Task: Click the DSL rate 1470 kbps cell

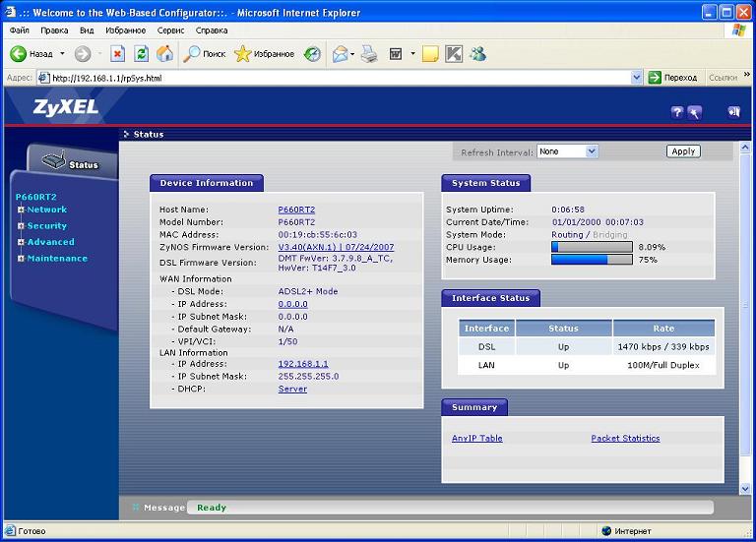Action: 663,347
